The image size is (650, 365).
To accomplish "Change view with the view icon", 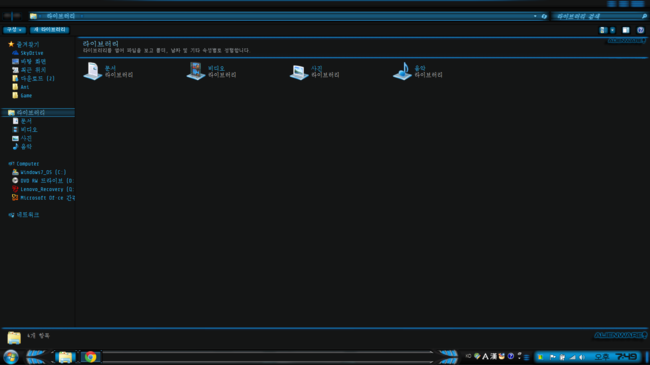I will pos(603,30).
